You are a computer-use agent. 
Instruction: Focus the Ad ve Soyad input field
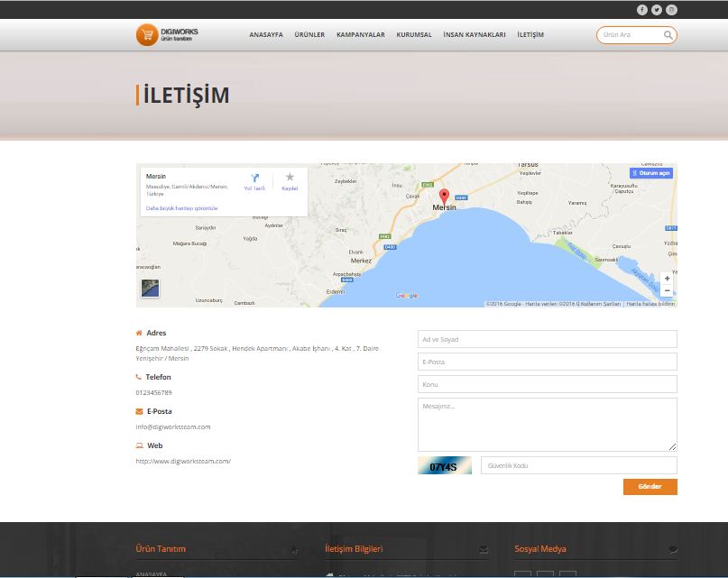[x=548, y=339]
